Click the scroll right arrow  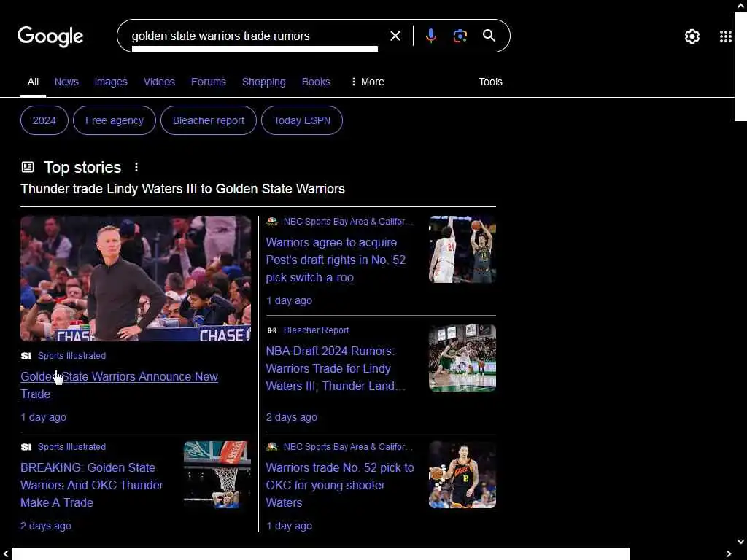[x=729, y=554]
